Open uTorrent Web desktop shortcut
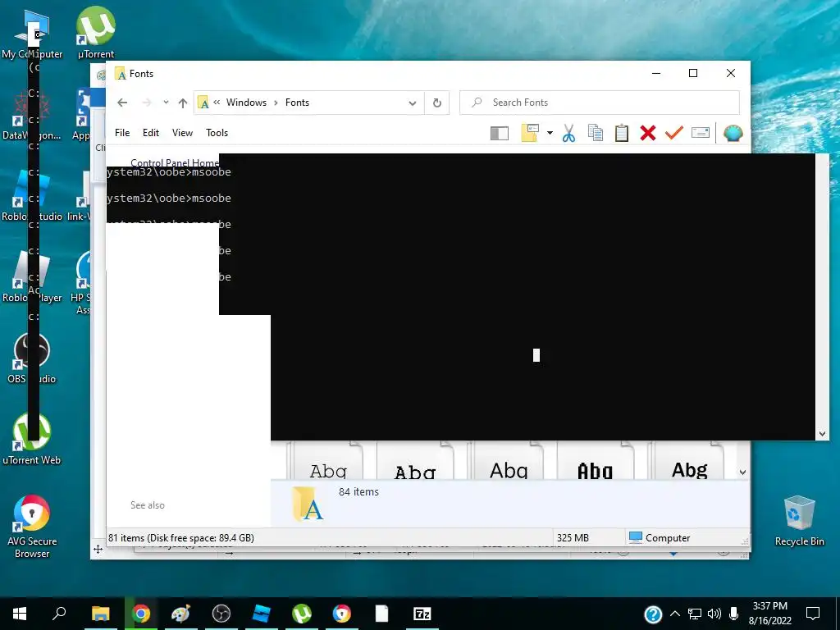 click(x=32, y=440)
